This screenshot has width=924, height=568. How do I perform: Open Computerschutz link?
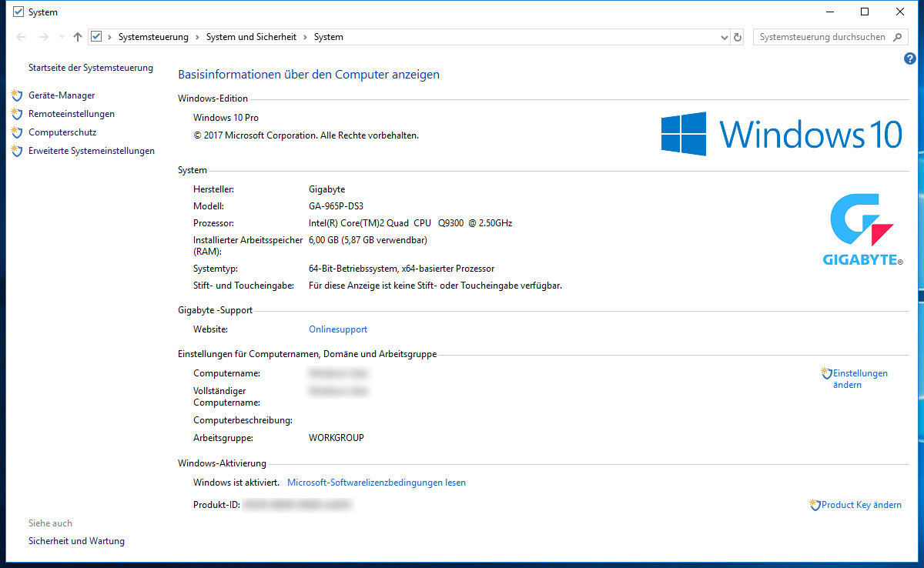pyautogui.click(x=62, y=132)
